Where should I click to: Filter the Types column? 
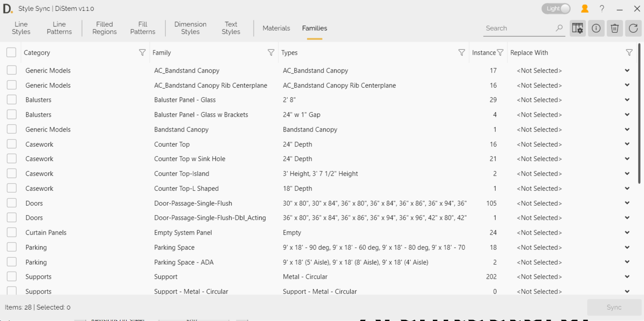462,52
